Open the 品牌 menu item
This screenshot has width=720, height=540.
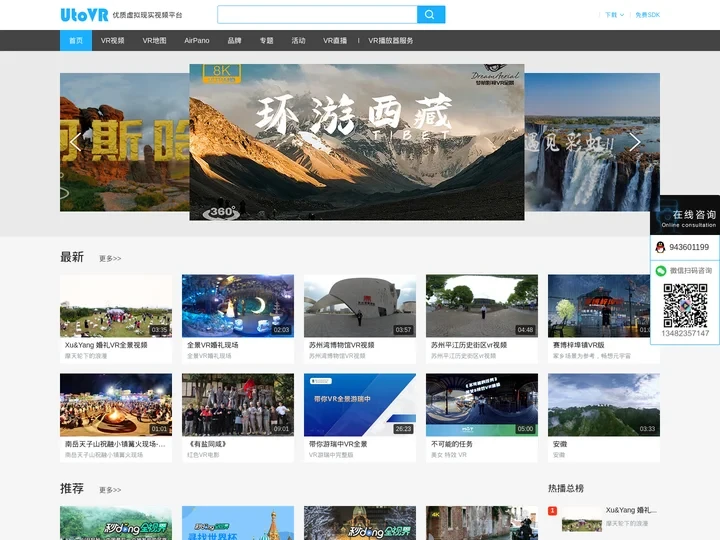(x=234, y=40)
